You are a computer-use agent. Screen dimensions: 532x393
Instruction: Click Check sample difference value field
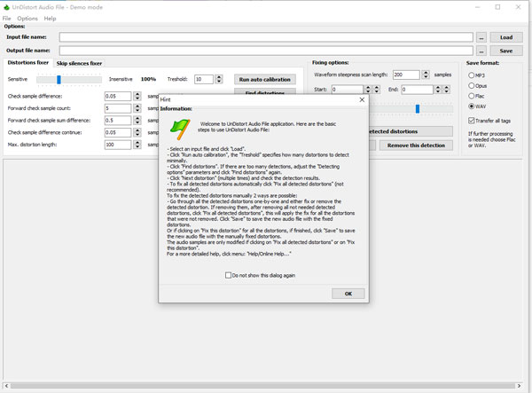coord(117,96)
